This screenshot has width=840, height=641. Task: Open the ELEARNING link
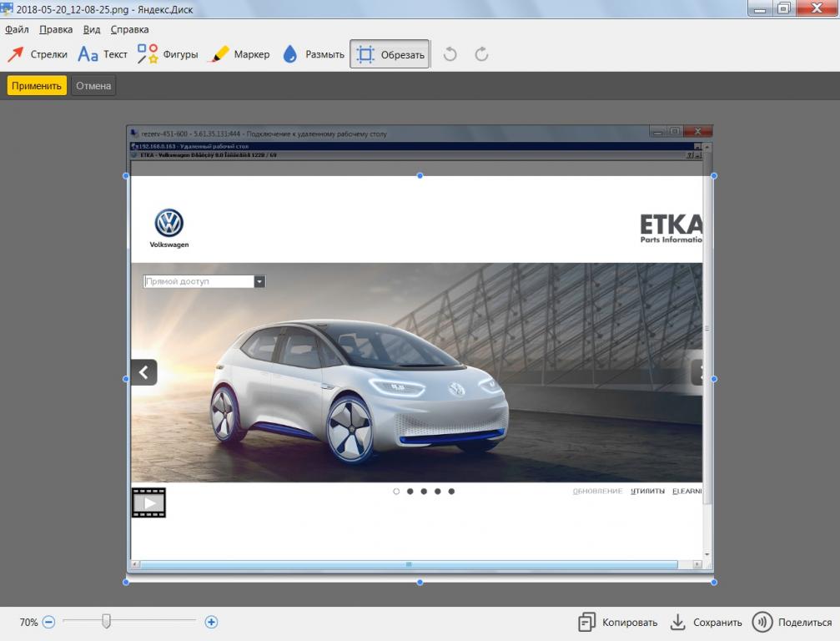[687, 492]
